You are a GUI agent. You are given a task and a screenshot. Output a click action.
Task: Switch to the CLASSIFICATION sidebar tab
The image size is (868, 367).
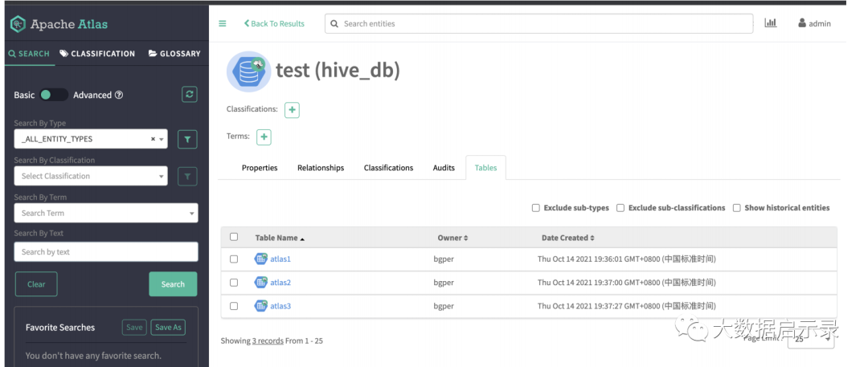click(97, 54)
